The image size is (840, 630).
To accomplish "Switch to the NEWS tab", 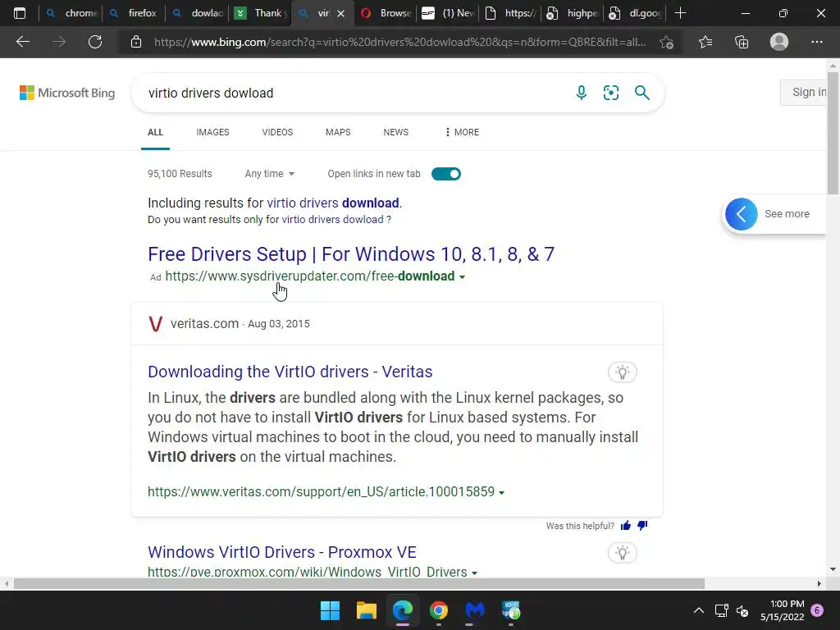I will [396, 132].
